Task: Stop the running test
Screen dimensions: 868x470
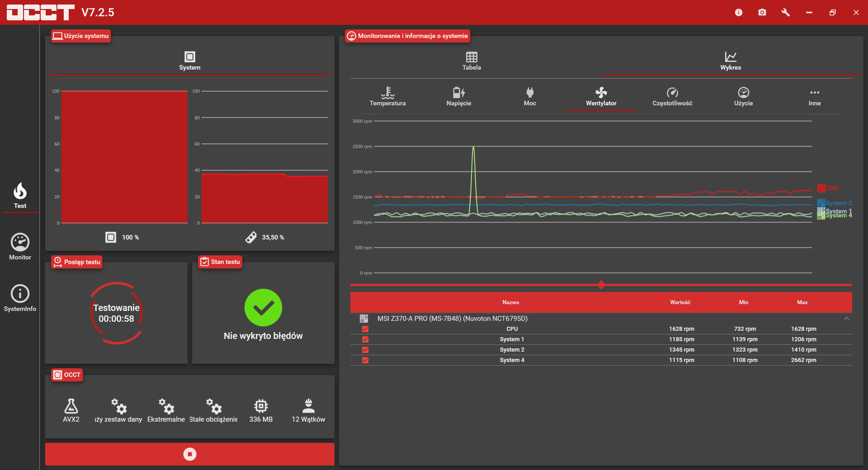Action: 190,454
